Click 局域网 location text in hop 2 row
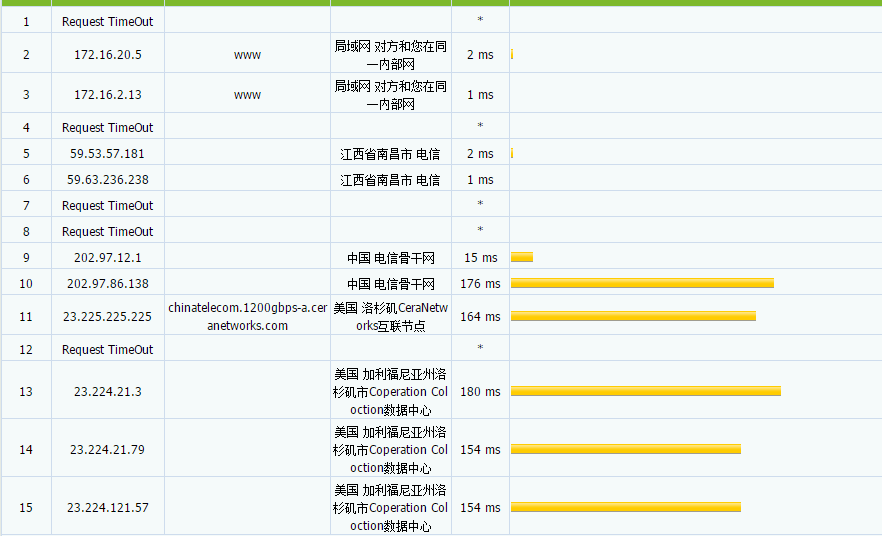The width and height of the screenshot is (882, 536). [x=390, y=55]
